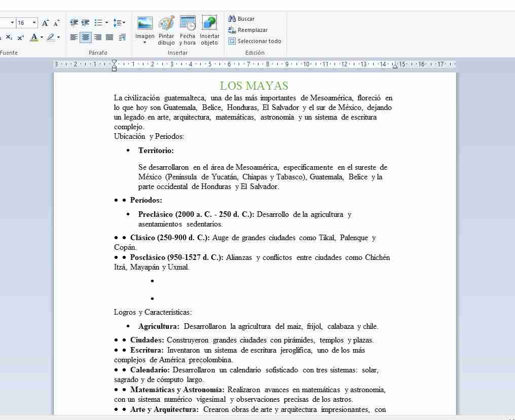Click the 'Logros y Características:' line
Screen dimensions: 515x420
153,312
